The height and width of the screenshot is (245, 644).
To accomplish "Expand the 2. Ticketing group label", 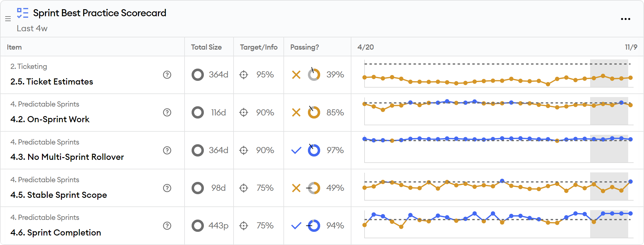I will (x=29, y=66).
